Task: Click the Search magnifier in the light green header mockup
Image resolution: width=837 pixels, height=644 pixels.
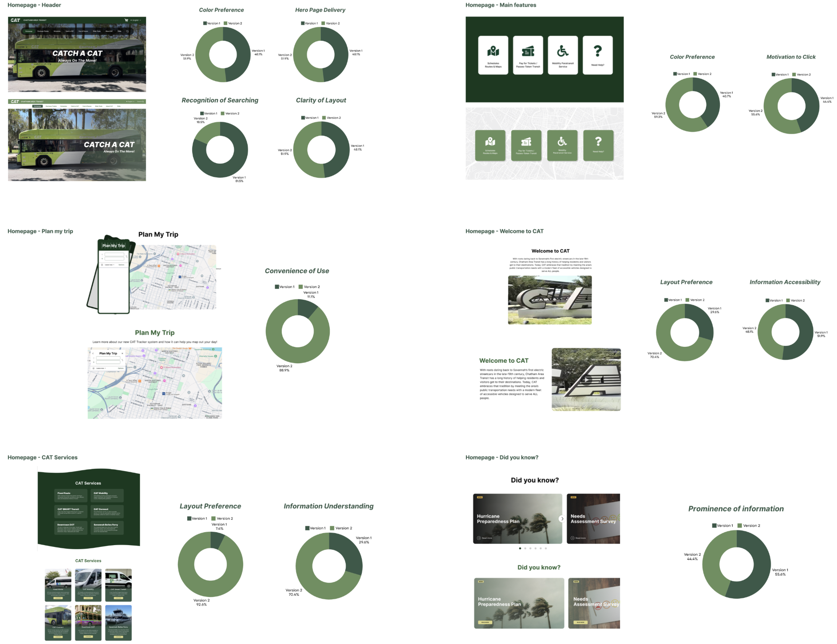Action: click(x=143, y=102)
